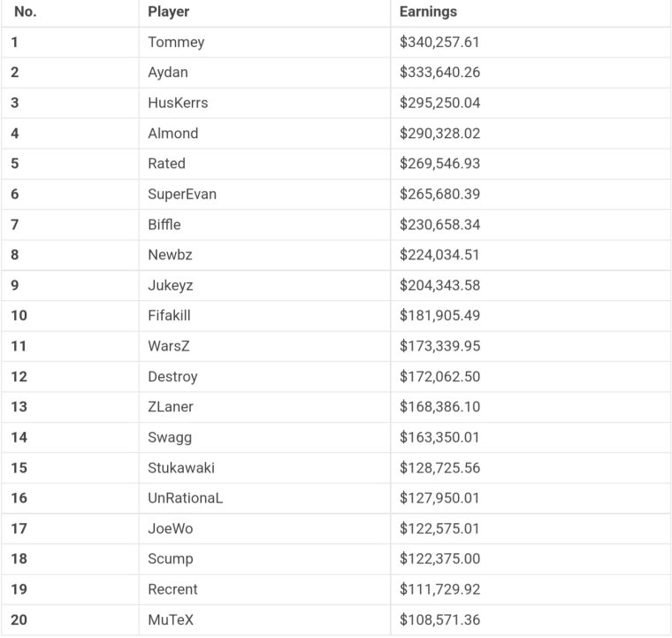Click Biffle's earnings value $230,658.34
Viewport: 672px width, 638px height.
pyautogui.click(x=439, y=225)
